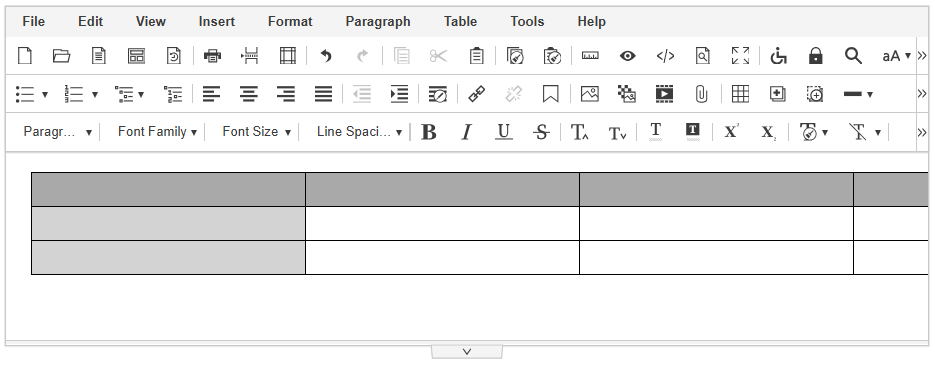Screen dimensions: 935x377
Task: Open the Help menu
Action: [x=592, y=21]
